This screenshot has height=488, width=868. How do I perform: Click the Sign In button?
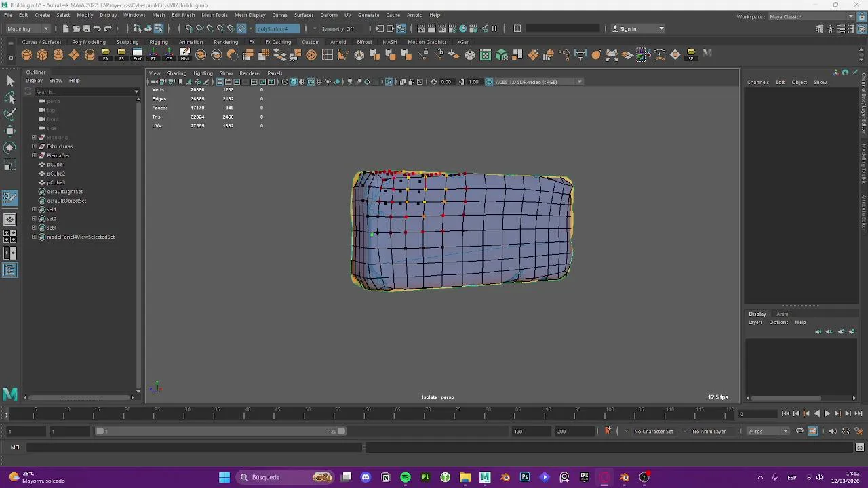coord(628,28)
